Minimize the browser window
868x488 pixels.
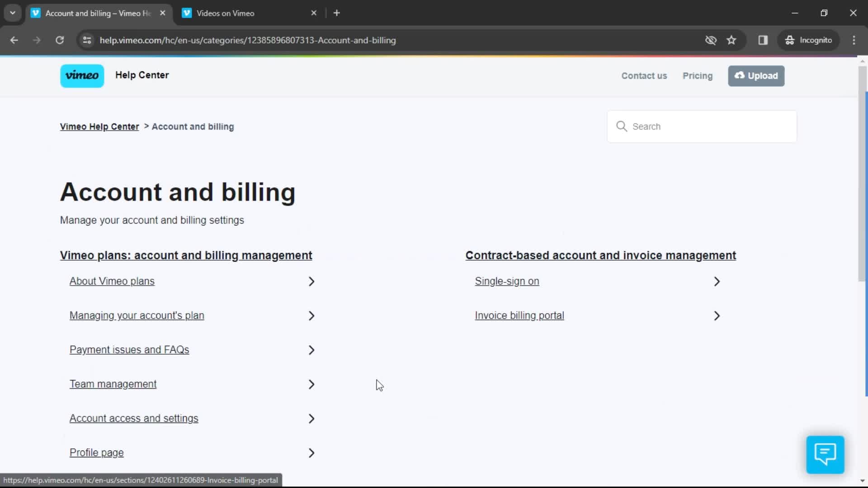(x=795, y=13)
